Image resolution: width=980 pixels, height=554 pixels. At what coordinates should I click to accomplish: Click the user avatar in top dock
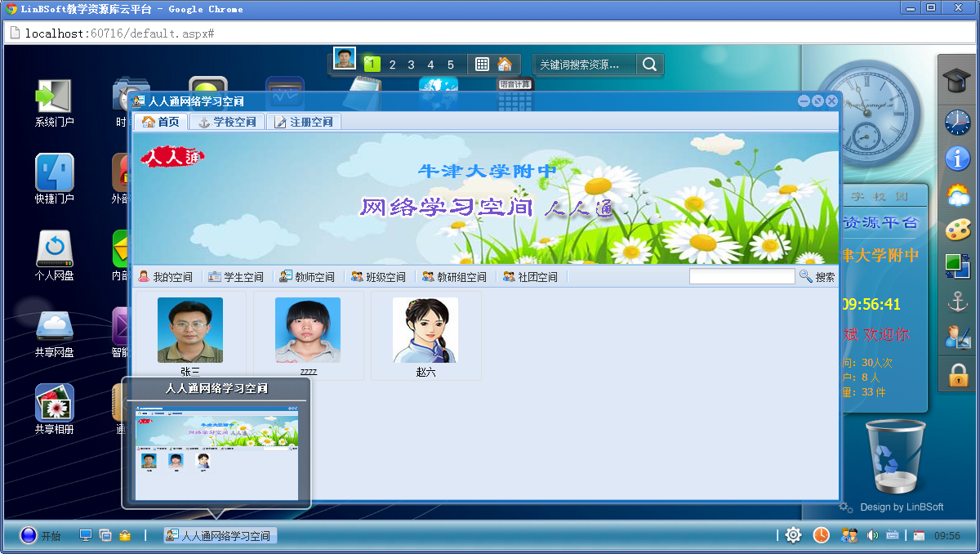coord(345,59)
